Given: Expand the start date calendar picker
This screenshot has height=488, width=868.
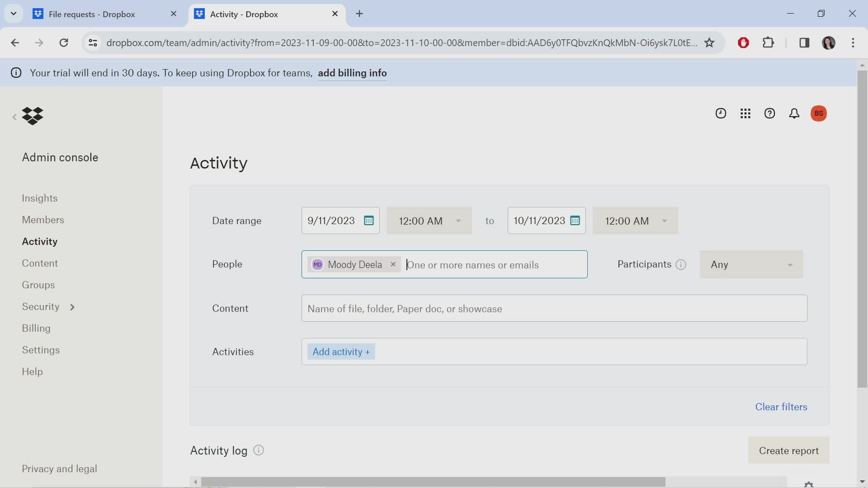Looking at the screenshot, I should (368, 221).
